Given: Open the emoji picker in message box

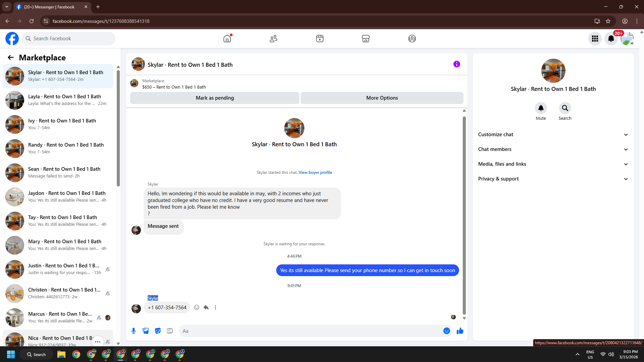Looking at the screenshot, I should click(x=447, y=331).
